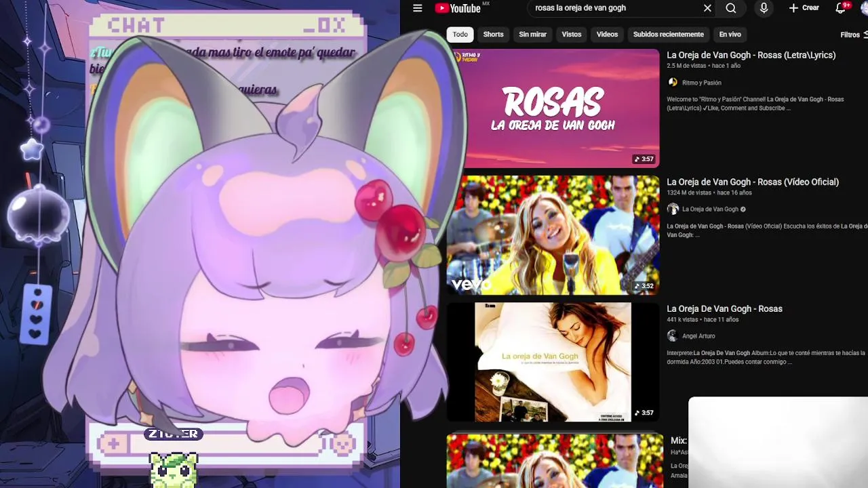Viewport: 868px width, 488px height.
Task: Go to YouTube home via logo
Action: pos(458,8)
